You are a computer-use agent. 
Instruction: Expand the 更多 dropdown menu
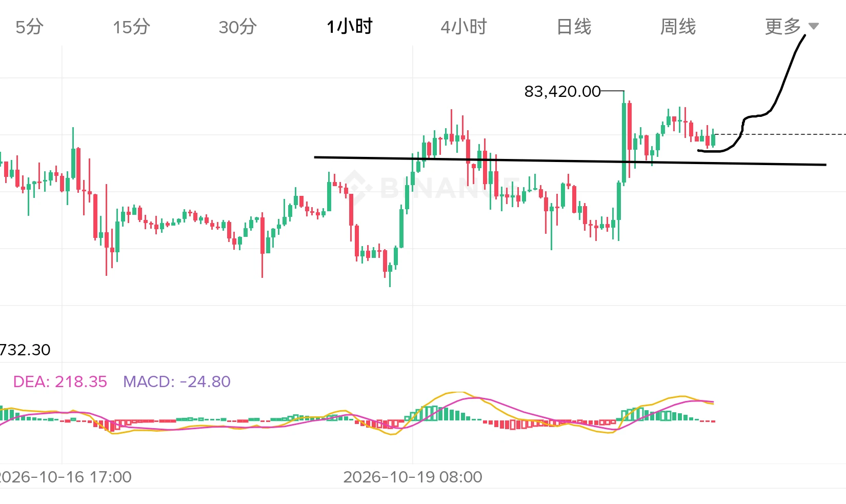[792, 26]
